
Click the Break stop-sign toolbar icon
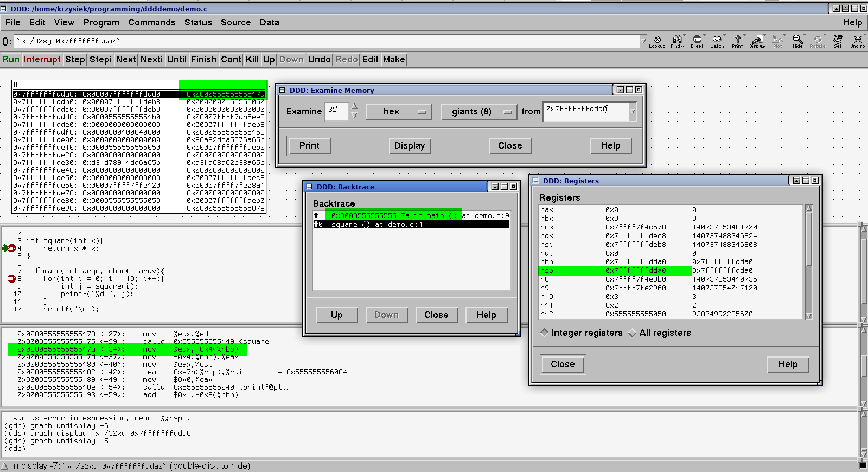coord(697,42)
